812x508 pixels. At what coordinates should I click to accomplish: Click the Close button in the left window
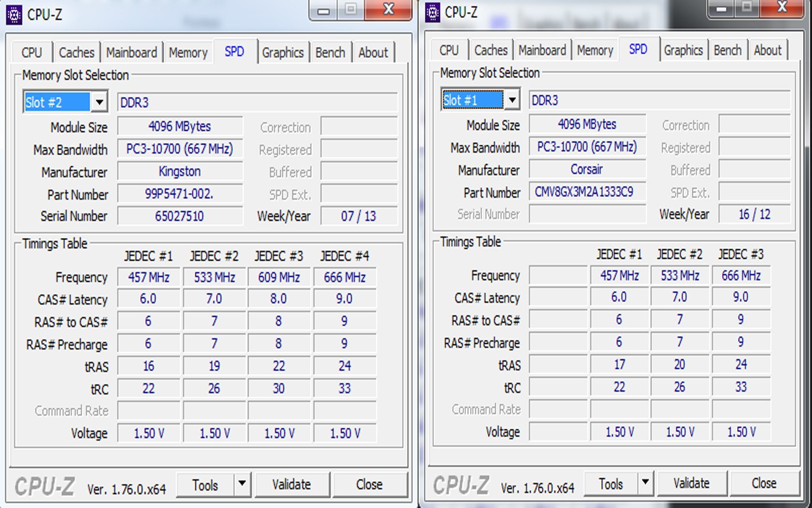tap(369, 485)
